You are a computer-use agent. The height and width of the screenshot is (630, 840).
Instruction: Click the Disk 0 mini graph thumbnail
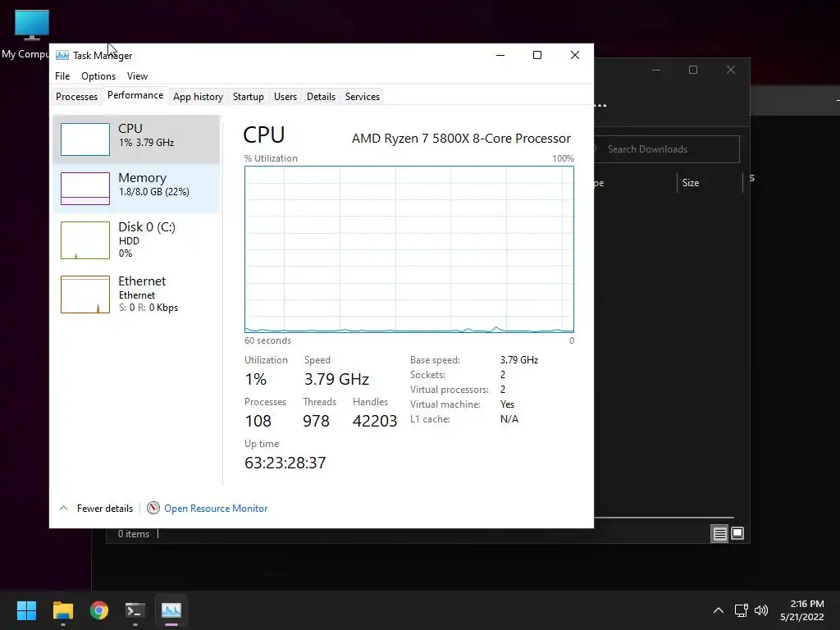pos(85,240)
